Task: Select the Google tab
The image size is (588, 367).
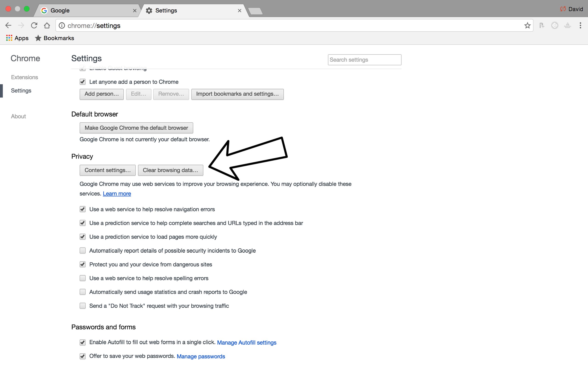Action: click(85, 10)
